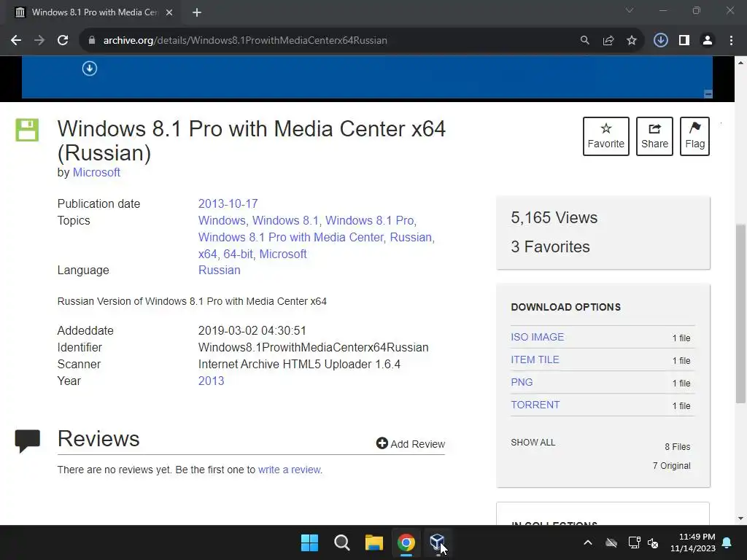Open the Chrome profile avatar
This screenshot has width=747, height=560.
[x=708, y=41]
